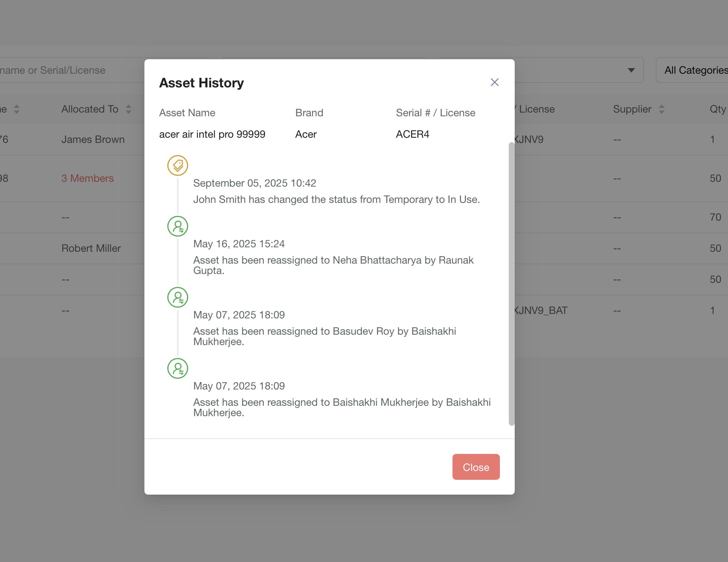Sort by Allocated To column arrows
This screenshot has height=562, width=728.
128,109
